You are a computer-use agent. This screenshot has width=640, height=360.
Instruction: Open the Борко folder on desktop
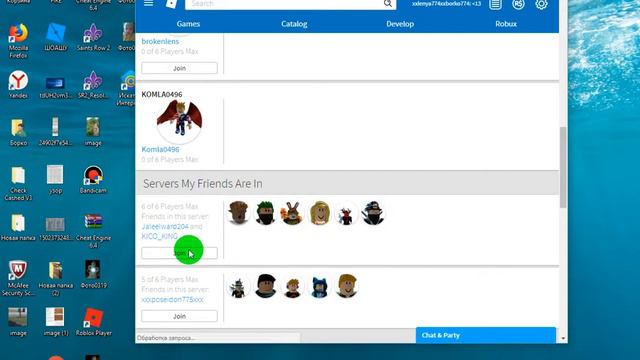tap(18, 132)
